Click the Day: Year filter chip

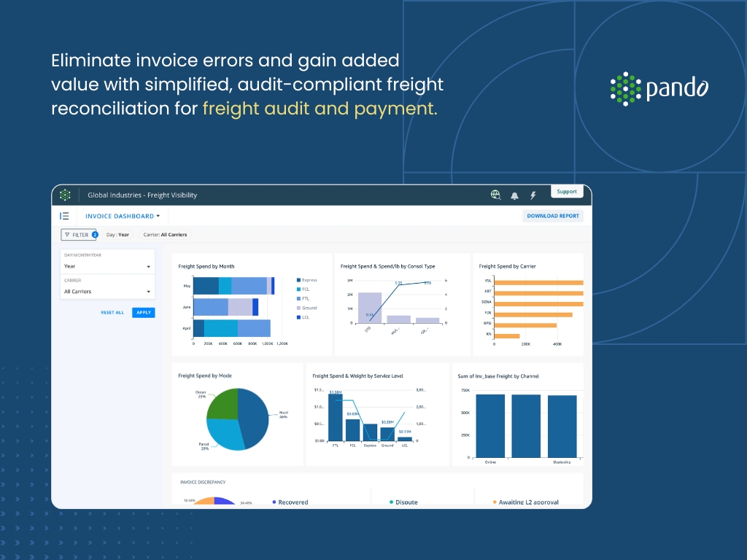[x=117, y=235]
